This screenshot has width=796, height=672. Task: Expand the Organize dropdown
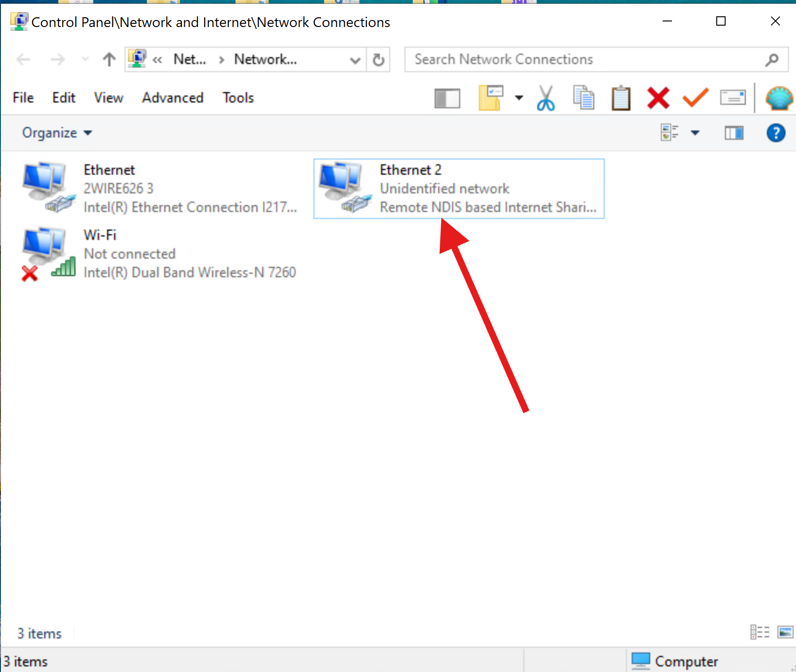(57, 133)
